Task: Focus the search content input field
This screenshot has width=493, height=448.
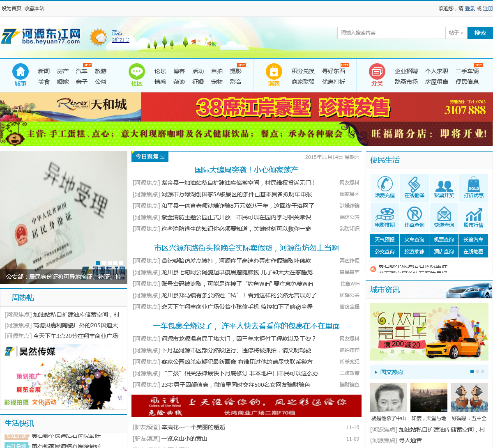Action: click(392, 33)
